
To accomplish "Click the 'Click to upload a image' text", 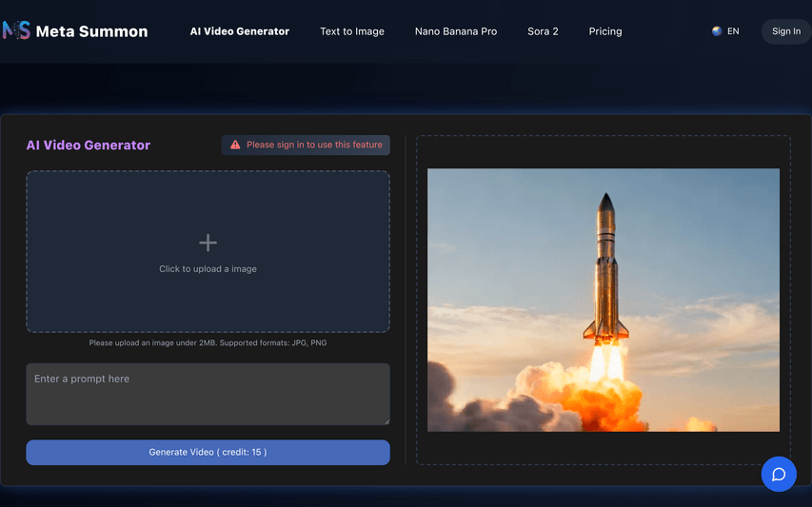I will click(208, 269).
